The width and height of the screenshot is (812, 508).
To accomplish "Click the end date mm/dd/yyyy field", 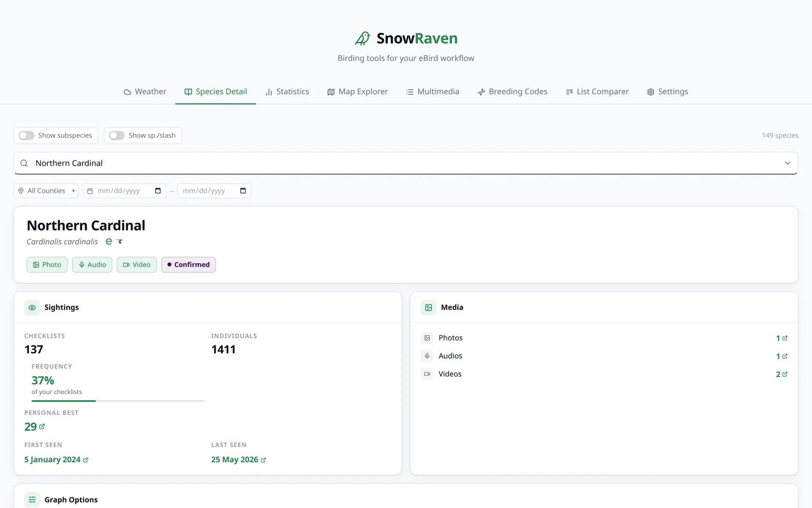I will pyautogui.click(x=204, y=191).
